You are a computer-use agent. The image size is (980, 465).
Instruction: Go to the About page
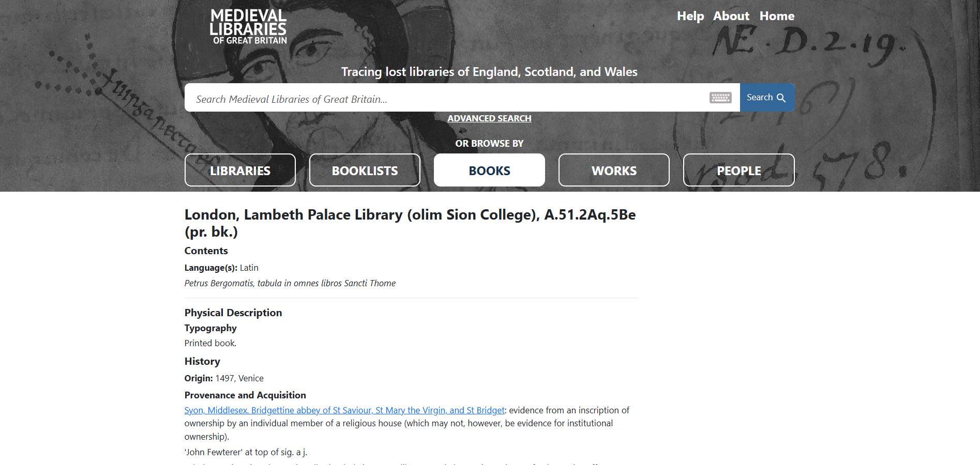point(731,16)
